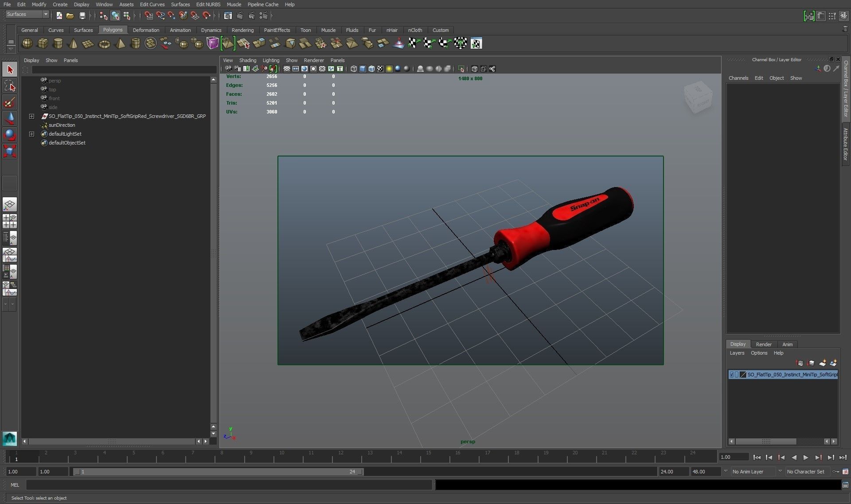This screenshot has height=504, width=851.
Task: Move selected layer up
Action: tap(800, 363)
